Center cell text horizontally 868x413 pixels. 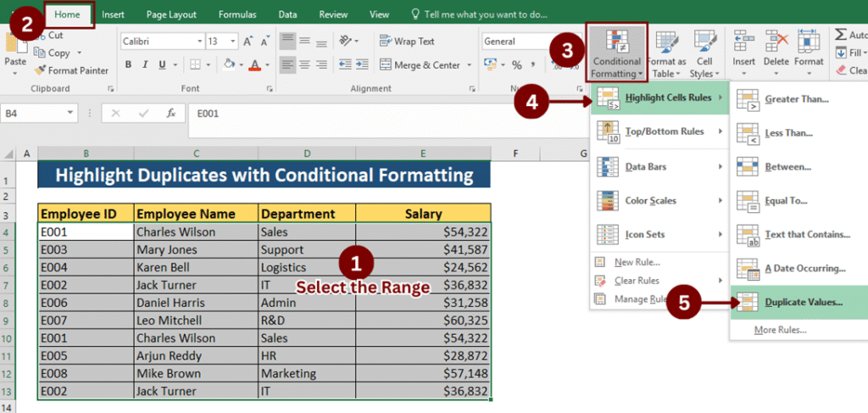304,65
